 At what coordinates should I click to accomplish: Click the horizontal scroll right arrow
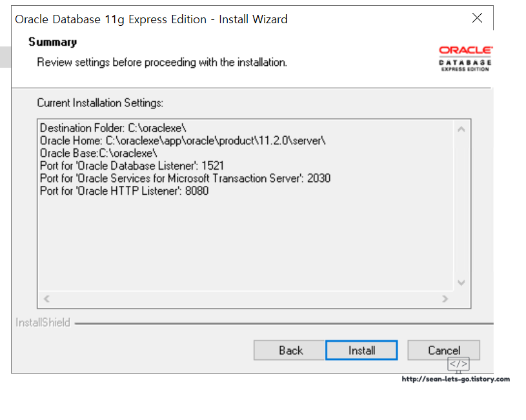pyautogui.click(x=445, y=299)
